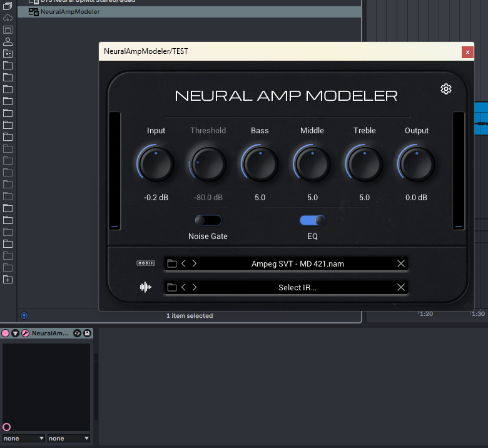Image resolution: width=488 pixels, height=448 pixels.
Task: Click swap plugin icon on device header
Action: click(77, 333)
